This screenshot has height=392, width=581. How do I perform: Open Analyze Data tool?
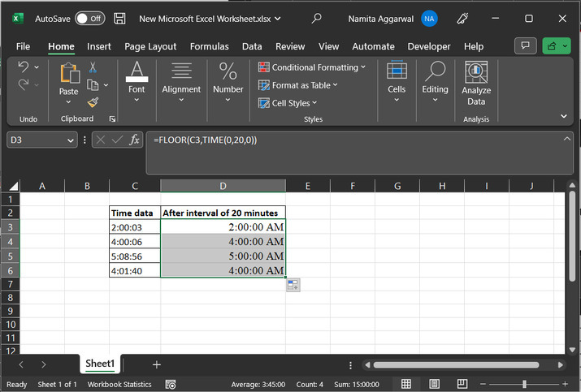(x=476, y=84)
